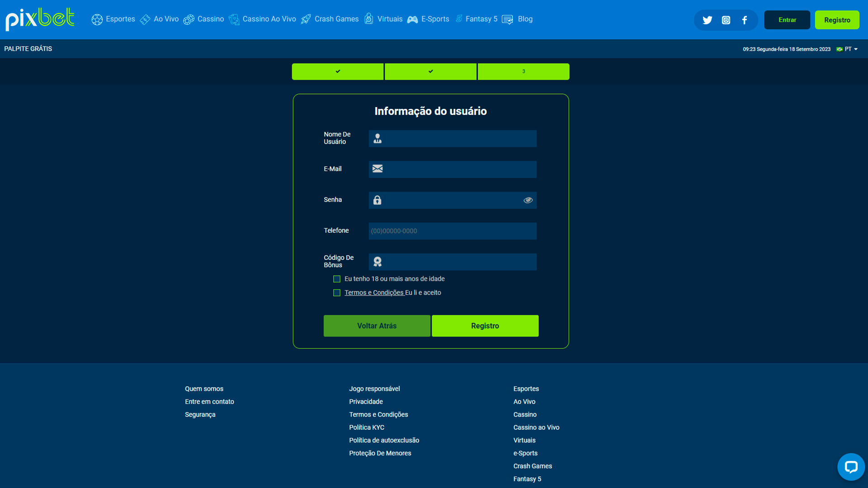This screenshot has height=488, width=868.
Task: Click the Voltar Atrás button
Action: click(377, 326)
